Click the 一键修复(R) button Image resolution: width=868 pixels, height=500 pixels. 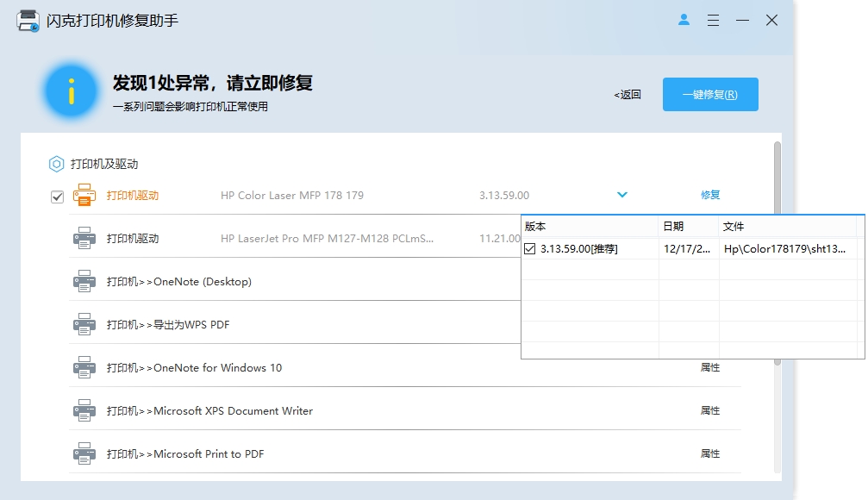pos(710,94)
